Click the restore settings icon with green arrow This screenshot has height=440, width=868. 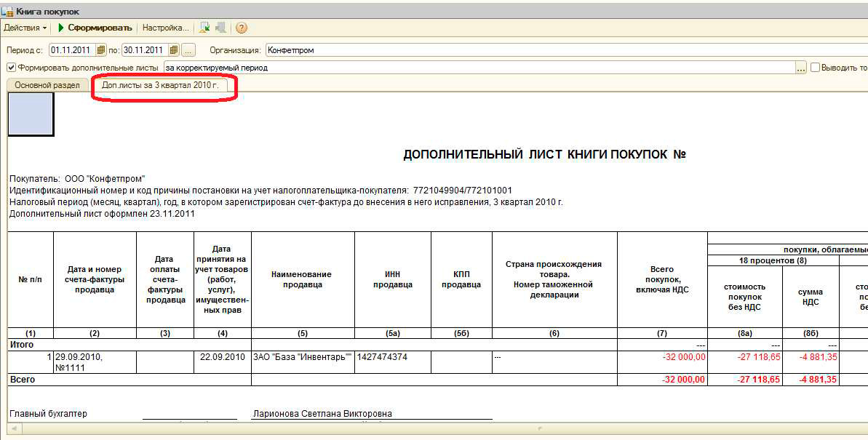[x=205, y=28]
